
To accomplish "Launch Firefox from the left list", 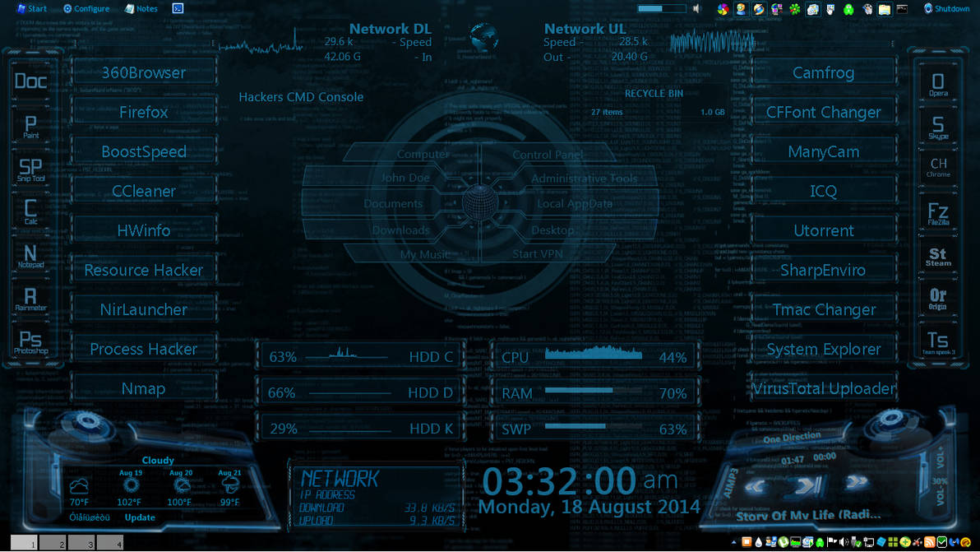I will tap(144, 112).
